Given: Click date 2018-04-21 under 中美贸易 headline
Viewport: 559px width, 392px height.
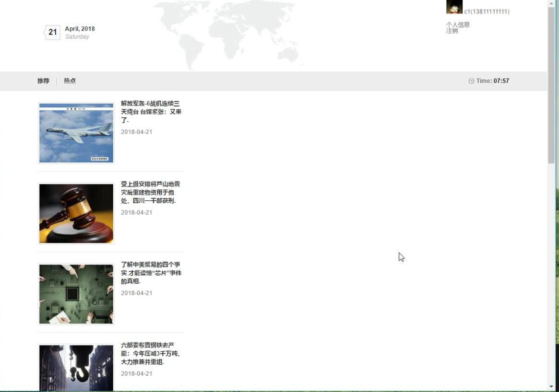Looking at the screenshot, I should click(x=137, y=293).
